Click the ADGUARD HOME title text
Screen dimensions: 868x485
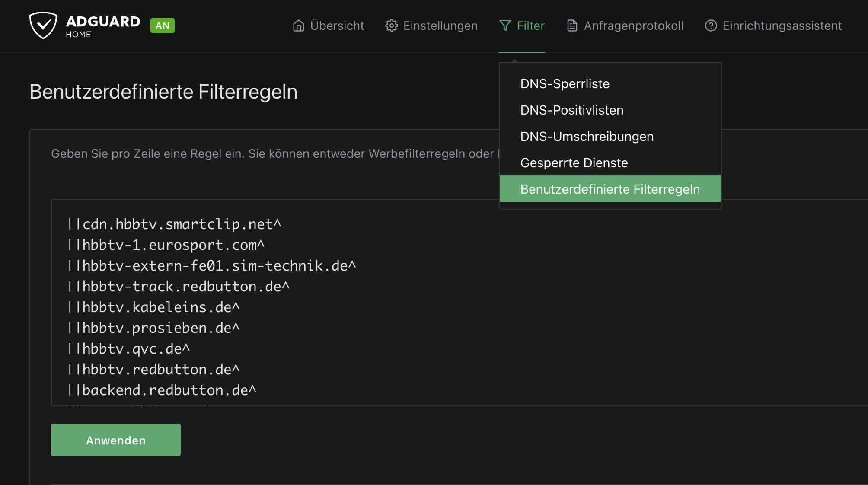point(103,26)
